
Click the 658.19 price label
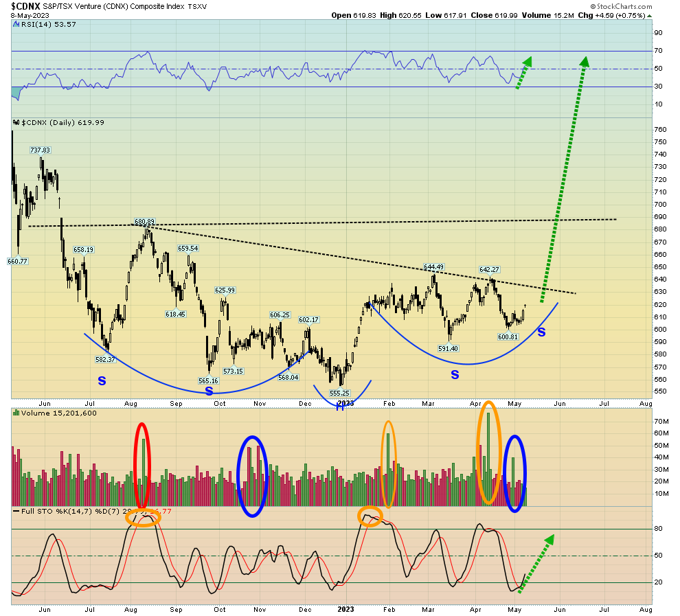84,250
